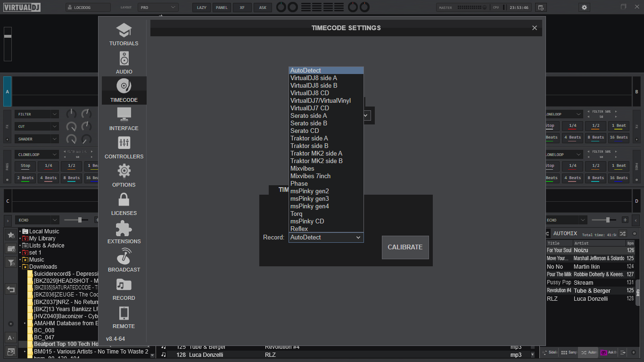Open the Record AutoDetect combo box

tap(326, 238)
